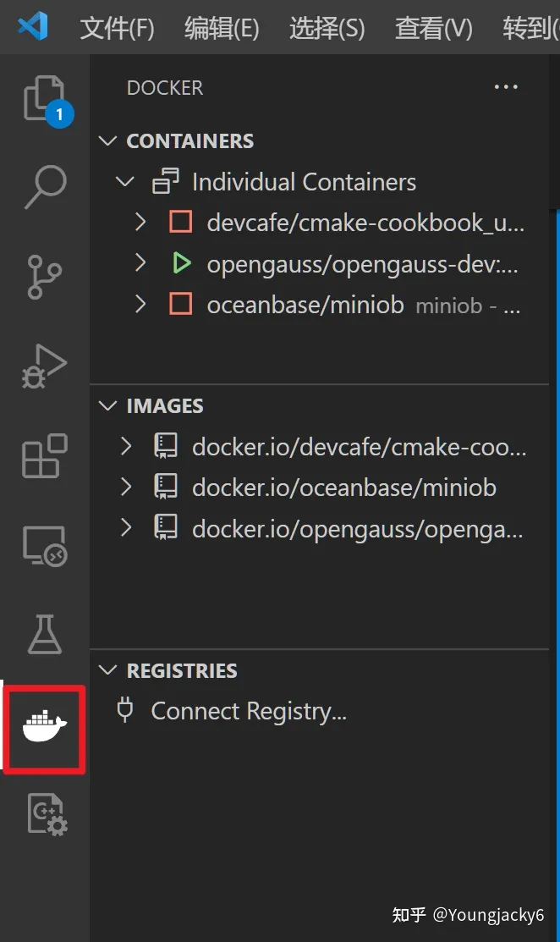Image resolution: width=560 pixels, height=942 pixels.
Task: Open the Docker extension sidebar icon
Action: click(x=44, y=729)
